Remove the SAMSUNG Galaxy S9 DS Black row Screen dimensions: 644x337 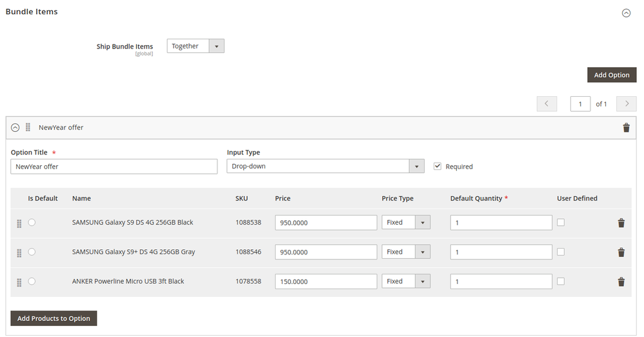(621, 223)
